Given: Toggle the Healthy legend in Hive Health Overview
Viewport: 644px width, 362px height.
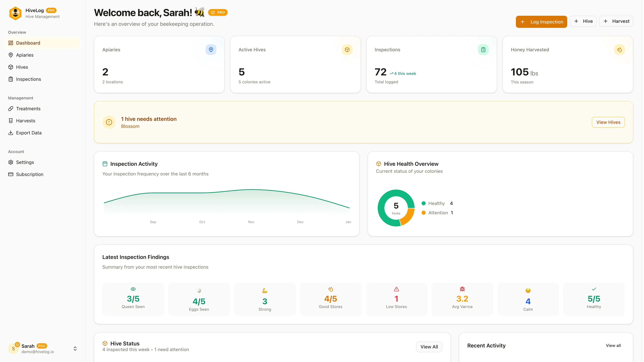Looking at the screenshot, I should click(436, 203).
